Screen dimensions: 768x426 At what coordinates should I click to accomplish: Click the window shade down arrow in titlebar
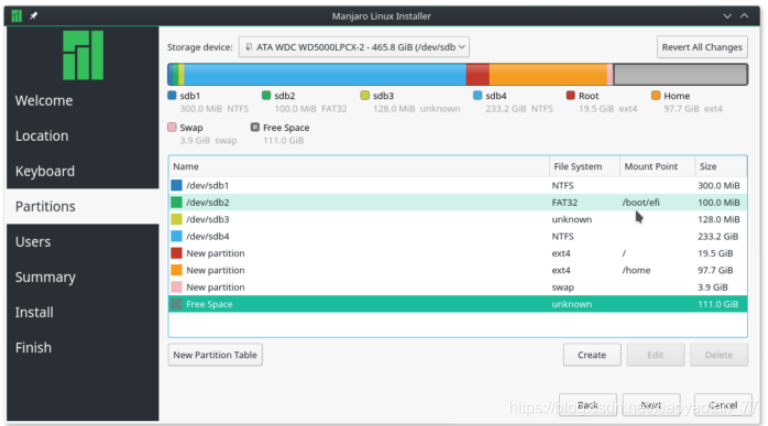(727, 16)
